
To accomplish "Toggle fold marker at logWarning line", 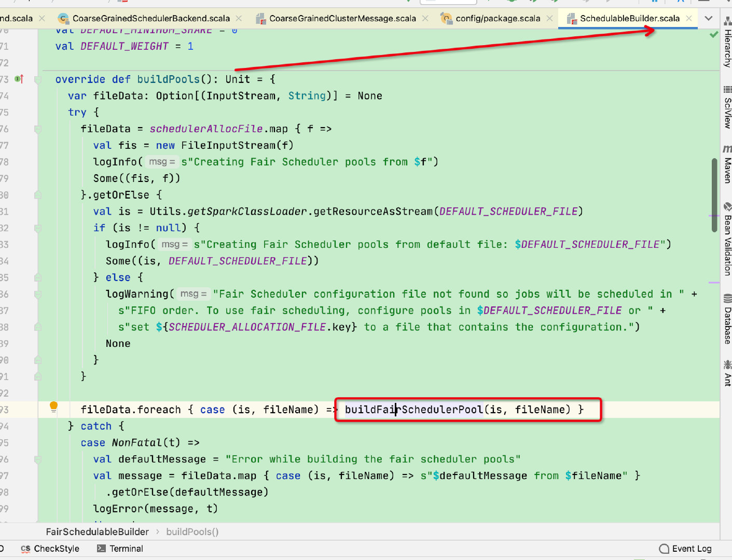I will click(x=38, y=294).
